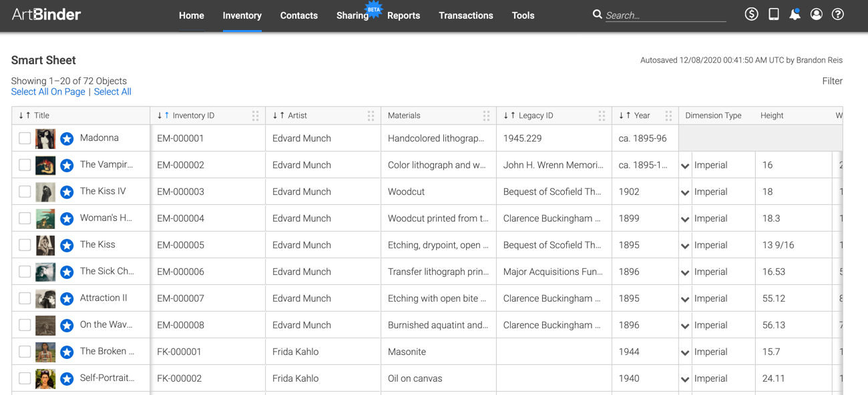868x395 pixels.
Task: Click the Year column drag handle
Action: 668,115
